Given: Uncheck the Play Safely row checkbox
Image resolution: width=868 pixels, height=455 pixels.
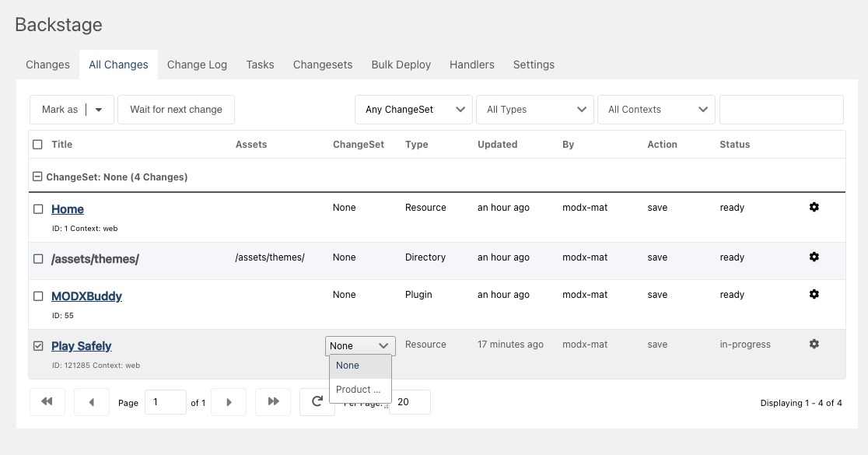Looking at the screenshot, I should click(38, 346).
